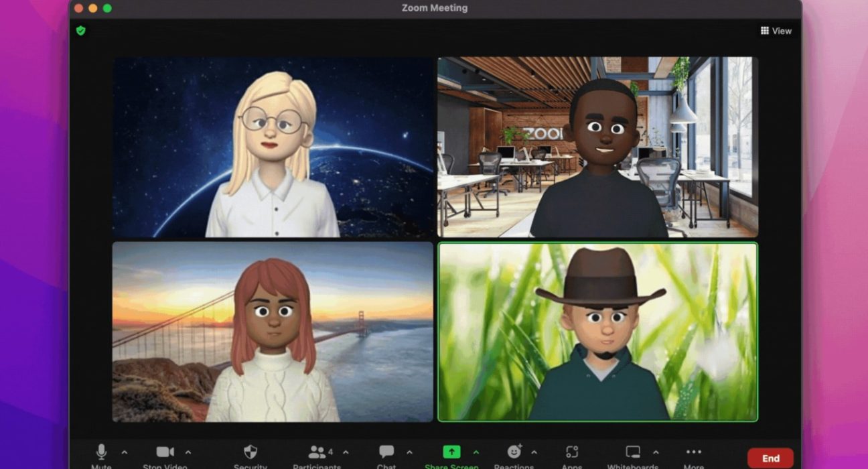This screenshot has height=469, width=868.
Task: Expand audio options next to Mute
Action: 124,452
